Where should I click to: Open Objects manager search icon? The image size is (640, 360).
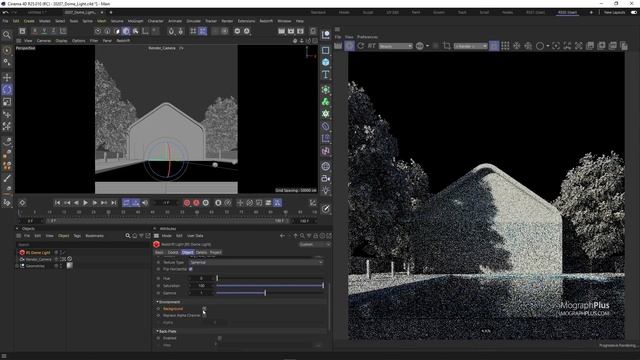tap(128, 236)
